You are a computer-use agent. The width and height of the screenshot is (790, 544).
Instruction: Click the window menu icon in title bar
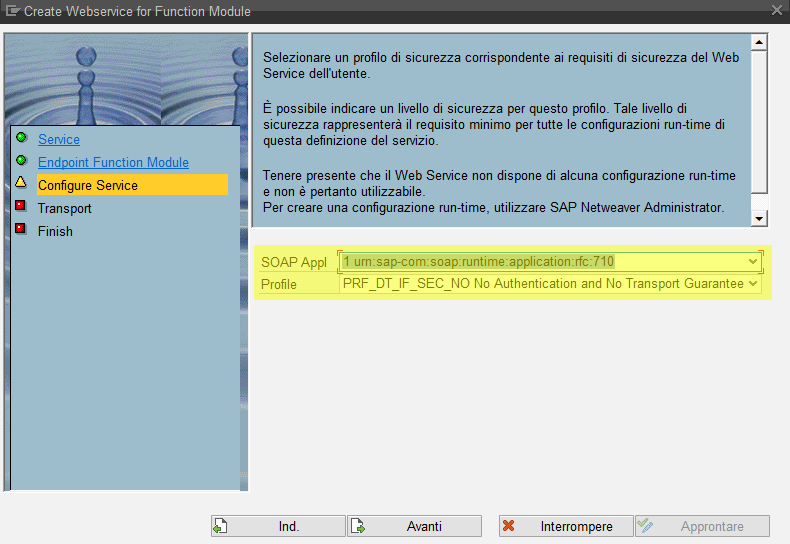point(12,11)
